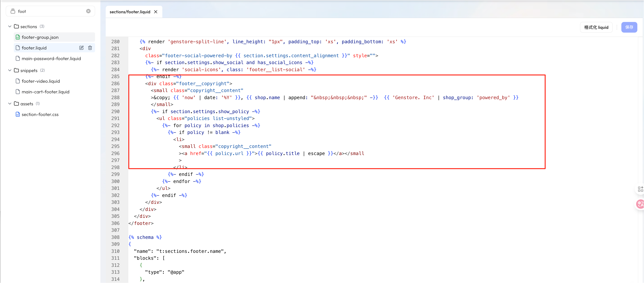Image resolution: width=644 pixels, height=283 pixels.
Task: Click the edit icon on footer.liquid row
Action: [81, 48]
